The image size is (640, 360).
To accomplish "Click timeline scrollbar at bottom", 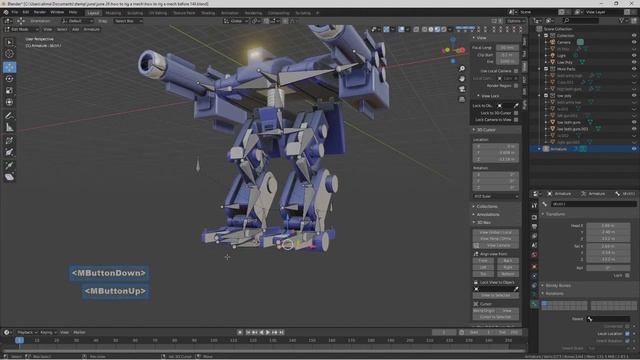I will pos(263,351).
